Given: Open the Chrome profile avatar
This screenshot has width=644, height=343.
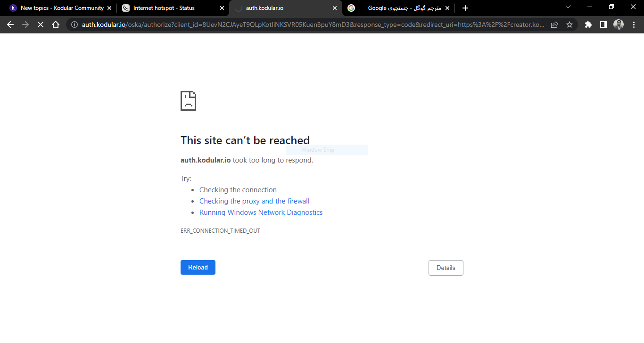Looking at the screenshot, I should pyautogui.click(x=619, y=24).
